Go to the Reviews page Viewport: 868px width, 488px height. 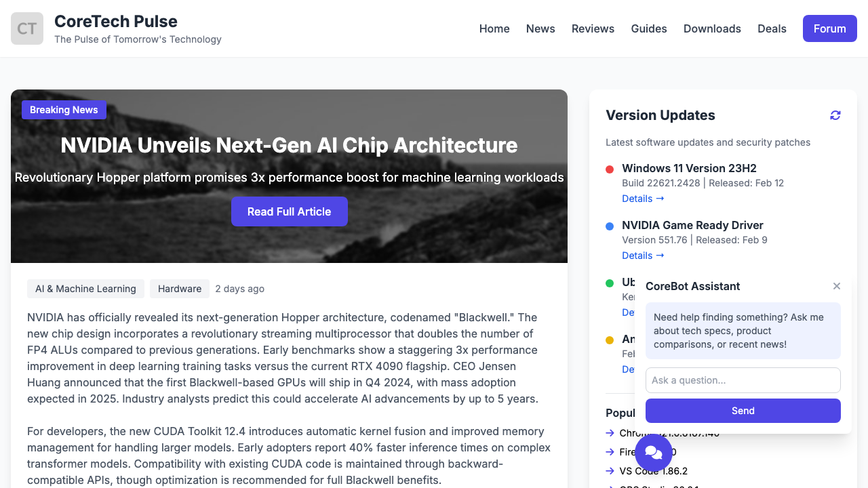[x=593, y=28]
